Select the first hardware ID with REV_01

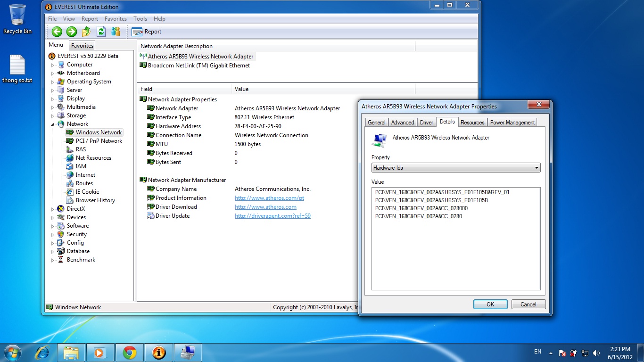pos(442,192)
